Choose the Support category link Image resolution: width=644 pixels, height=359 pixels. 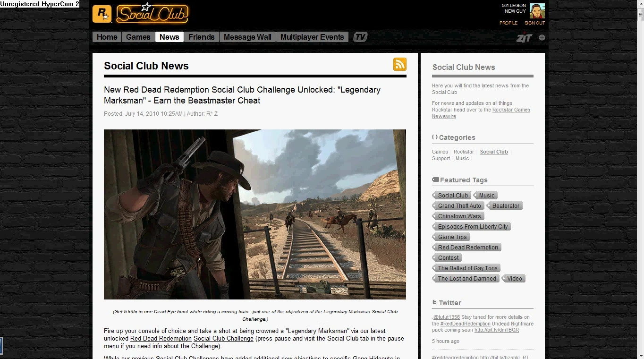(x=441, y=158)
